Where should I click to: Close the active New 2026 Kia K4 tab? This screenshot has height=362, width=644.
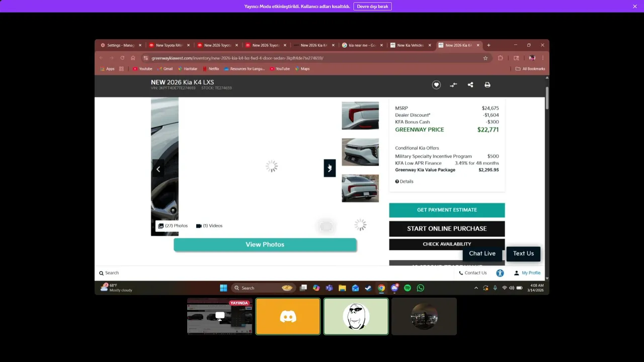(478, 45)
